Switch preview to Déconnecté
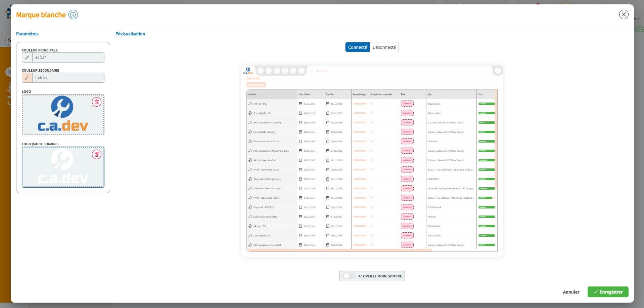Viewport: 644px width, 308px height. pos(384,47)
